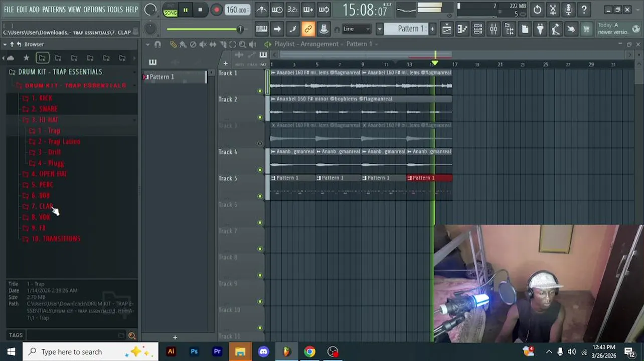Select the Zoom tool in Playlist

point(243,44)
